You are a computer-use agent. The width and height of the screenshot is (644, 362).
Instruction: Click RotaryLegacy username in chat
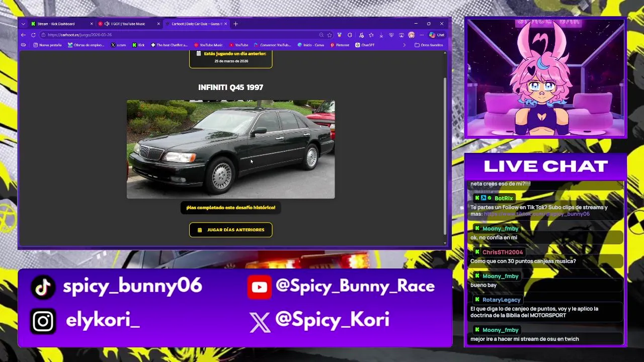[501, 300]
